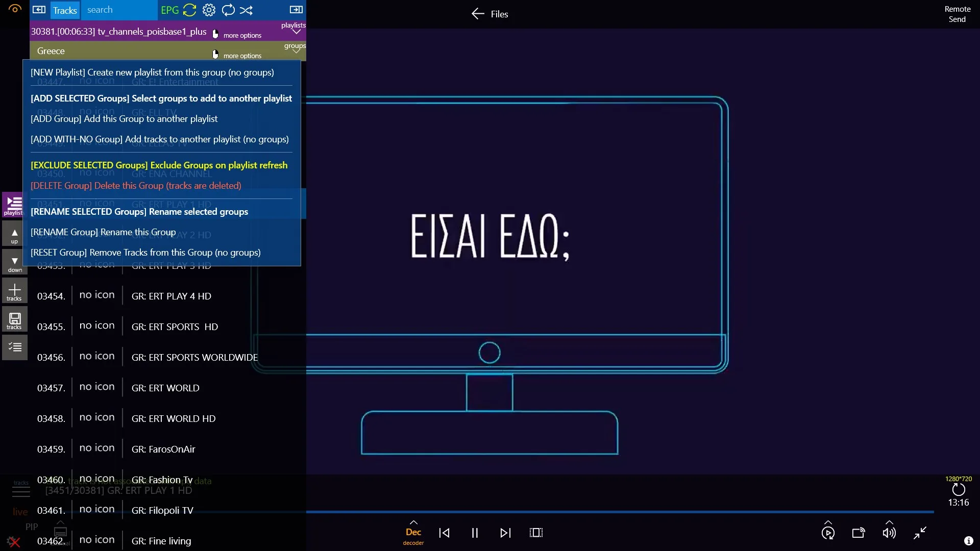Pause playback
This screenshot has height=551, width=980.
point(475,533)
